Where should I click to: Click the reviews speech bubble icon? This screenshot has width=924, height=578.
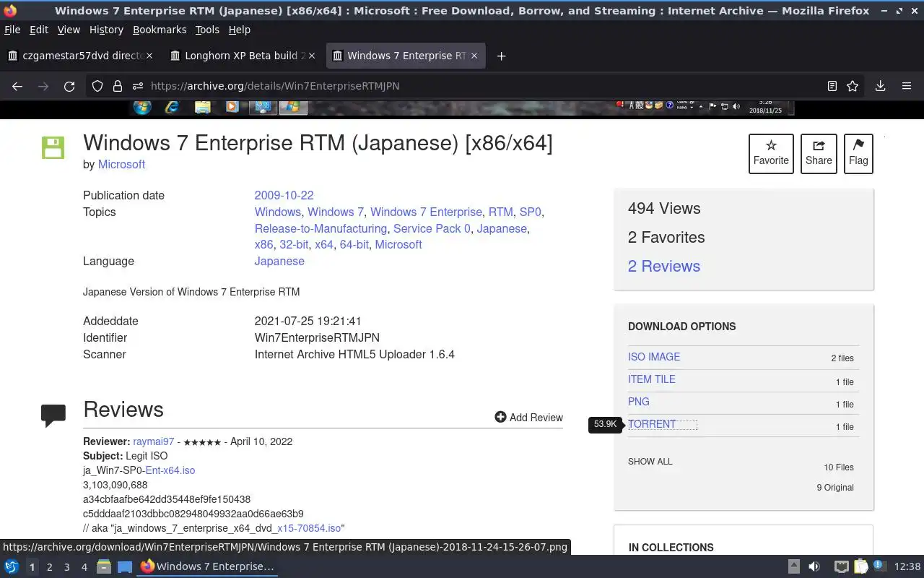click(x=53, y=415)
